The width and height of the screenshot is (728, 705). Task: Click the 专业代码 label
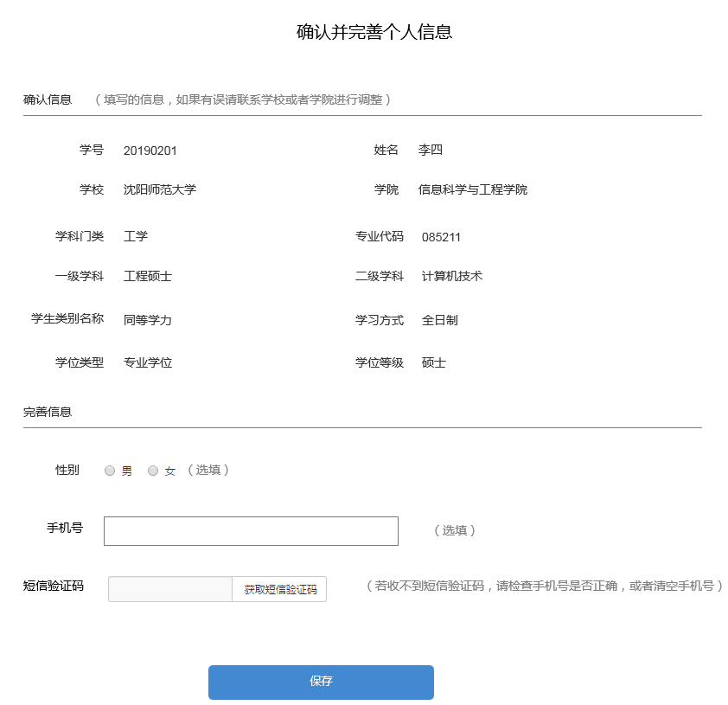coord(380,236)
